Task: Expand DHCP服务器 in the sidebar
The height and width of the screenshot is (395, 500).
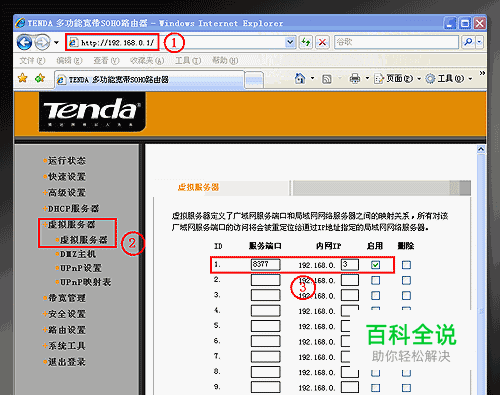Action: (x=73, y=209)
